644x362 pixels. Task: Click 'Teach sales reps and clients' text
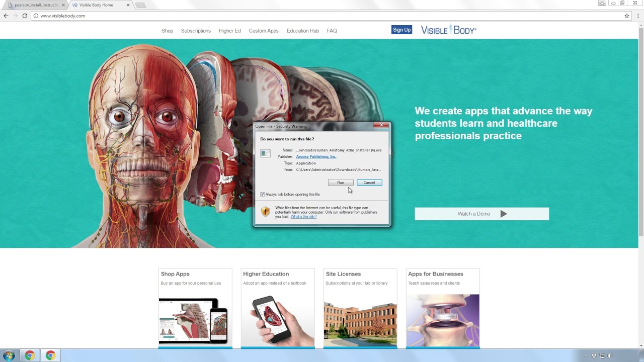[434, 283]
